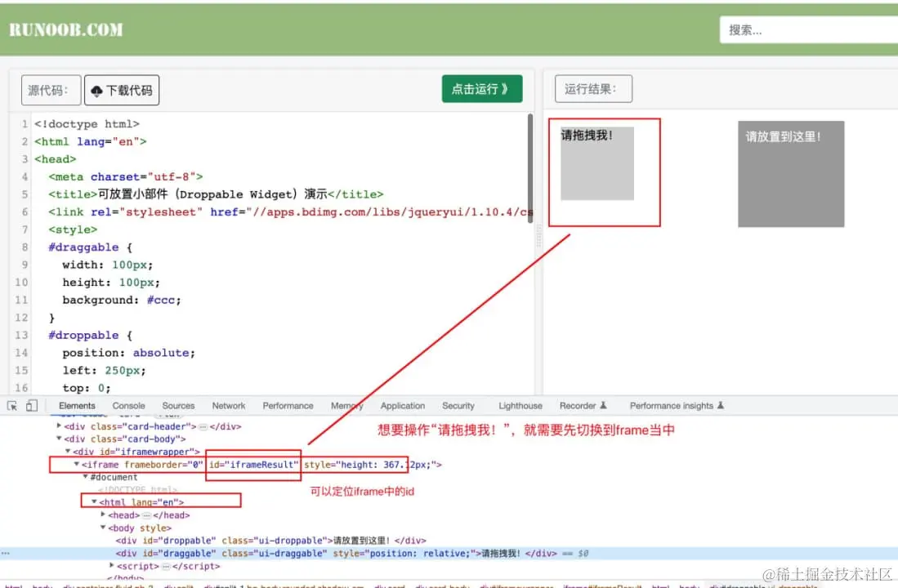
Task: Expand the script element node
Action: click(x=112, y=566)
